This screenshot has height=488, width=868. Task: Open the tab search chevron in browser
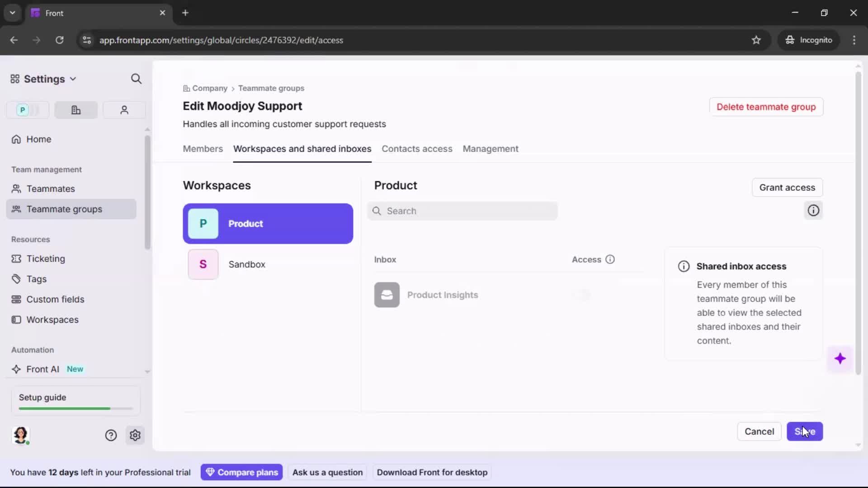point(12,13)
